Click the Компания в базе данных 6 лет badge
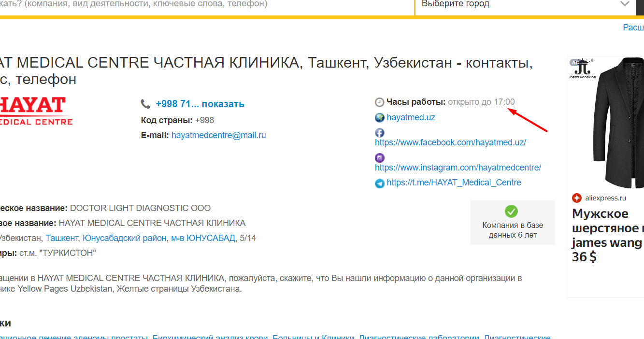 coord(513,223)
